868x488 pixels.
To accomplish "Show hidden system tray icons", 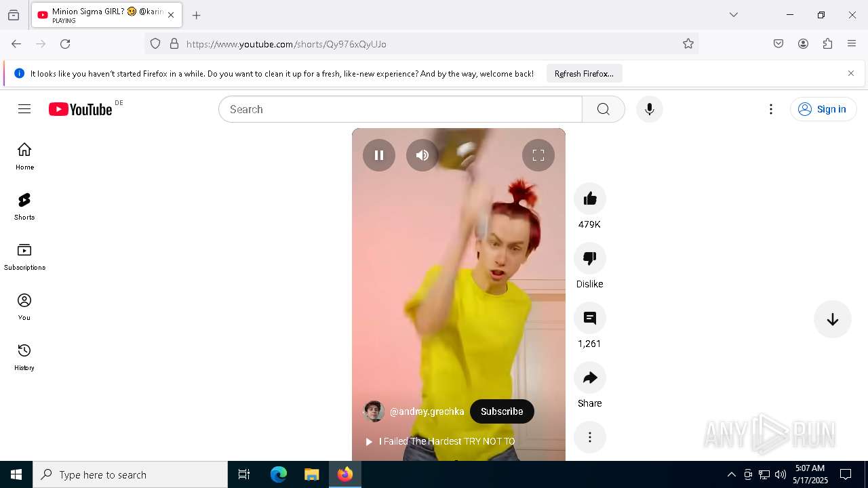I will pos(731,474).
